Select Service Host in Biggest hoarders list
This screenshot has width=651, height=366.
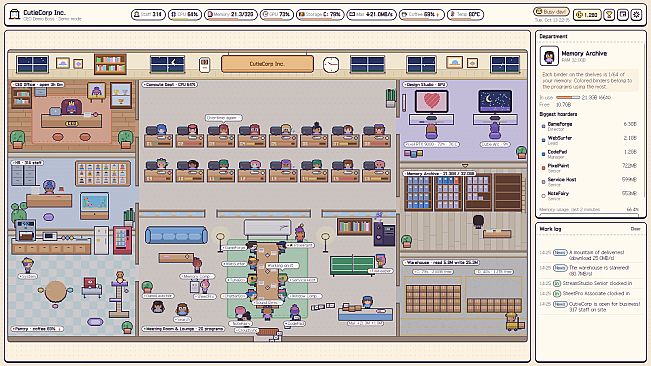tap(590, 181)
